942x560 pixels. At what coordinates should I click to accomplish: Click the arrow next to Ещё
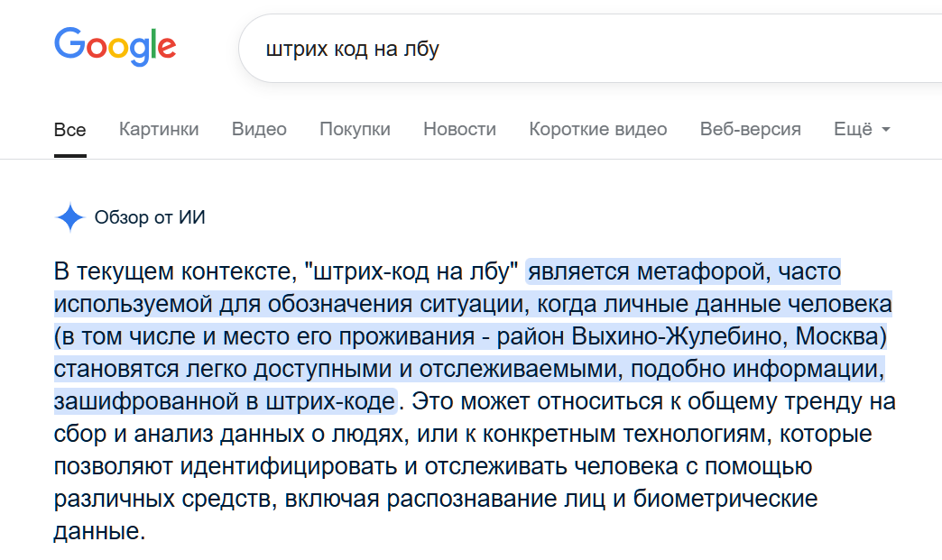885,130
